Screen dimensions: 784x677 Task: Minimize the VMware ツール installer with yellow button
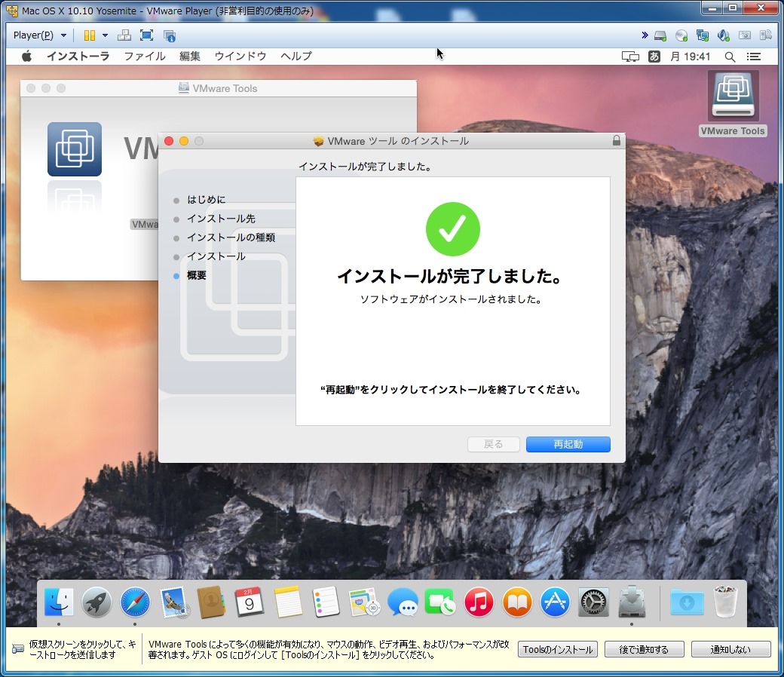[184, 141]
